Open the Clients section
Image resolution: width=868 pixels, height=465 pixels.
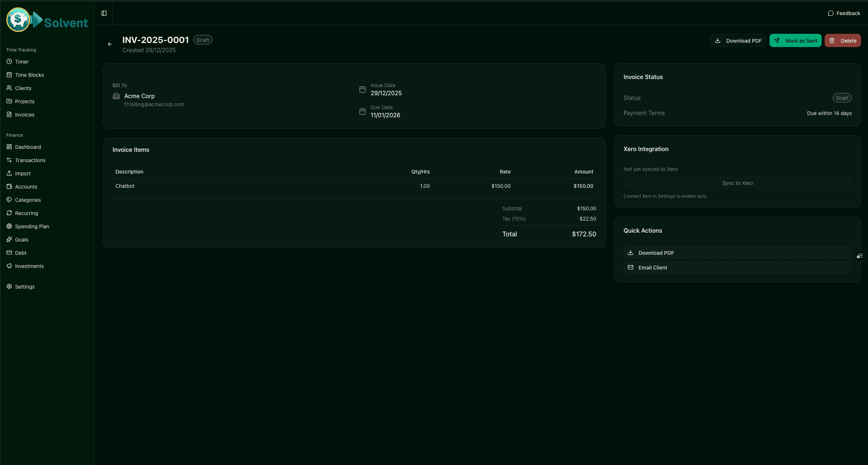[23, 88]
